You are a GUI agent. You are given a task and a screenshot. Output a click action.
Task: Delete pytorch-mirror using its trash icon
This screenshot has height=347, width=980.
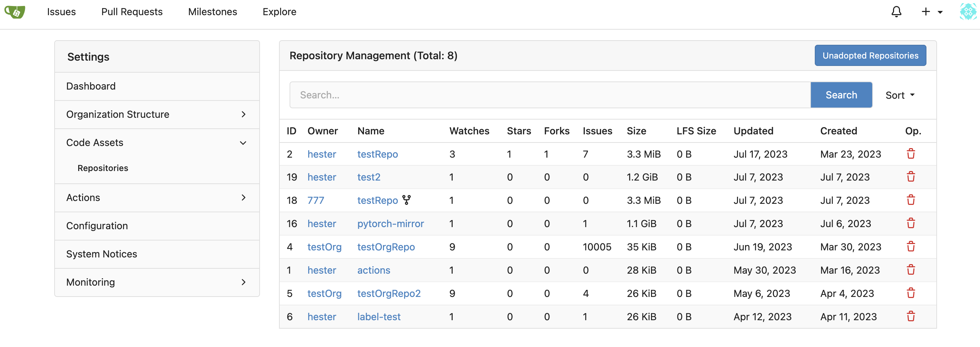coord(911,224)
